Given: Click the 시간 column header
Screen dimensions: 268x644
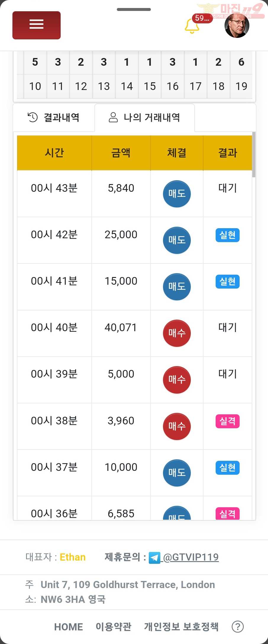Looking at the screenshot, I should (54, 153).
